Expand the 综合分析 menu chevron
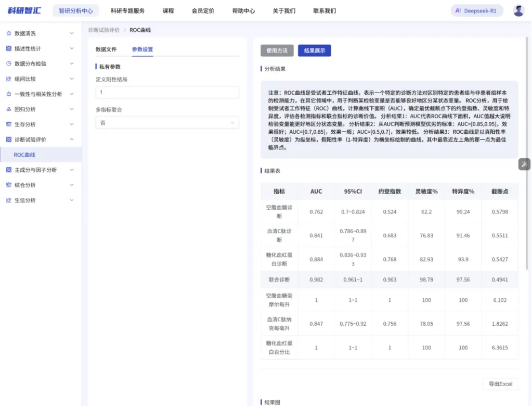The height and width of the screenshot is (406, 532). [72, 185]
